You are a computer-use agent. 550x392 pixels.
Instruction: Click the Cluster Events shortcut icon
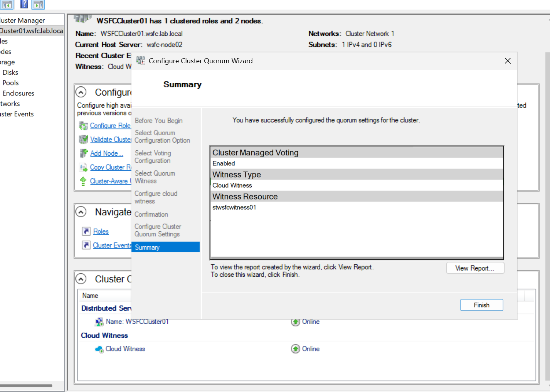coord(86,245)
